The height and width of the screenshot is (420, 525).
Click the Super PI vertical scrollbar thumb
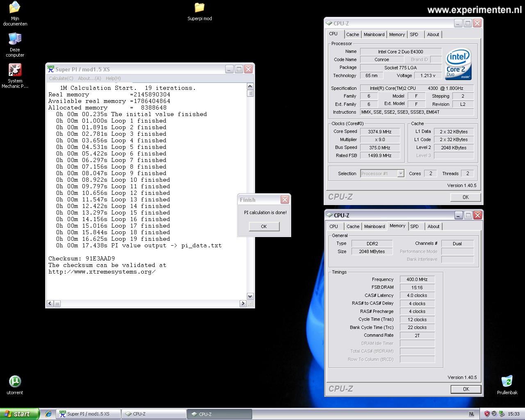click(x=250, y=94)
